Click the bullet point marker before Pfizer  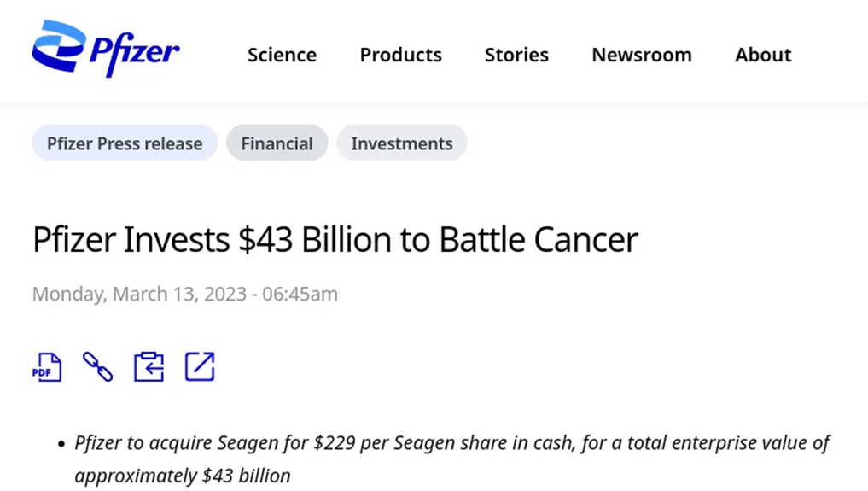click(x=61, y=444)
